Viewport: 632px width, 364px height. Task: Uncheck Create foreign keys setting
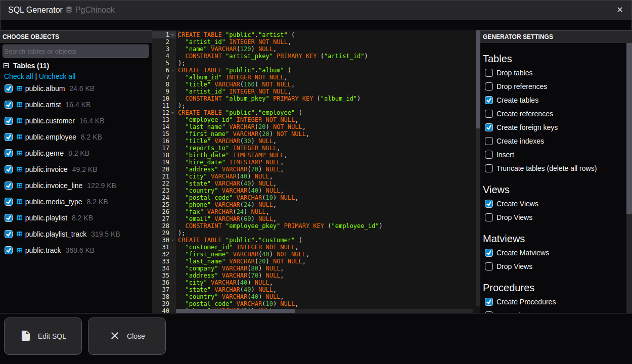[x=489, y=127]
